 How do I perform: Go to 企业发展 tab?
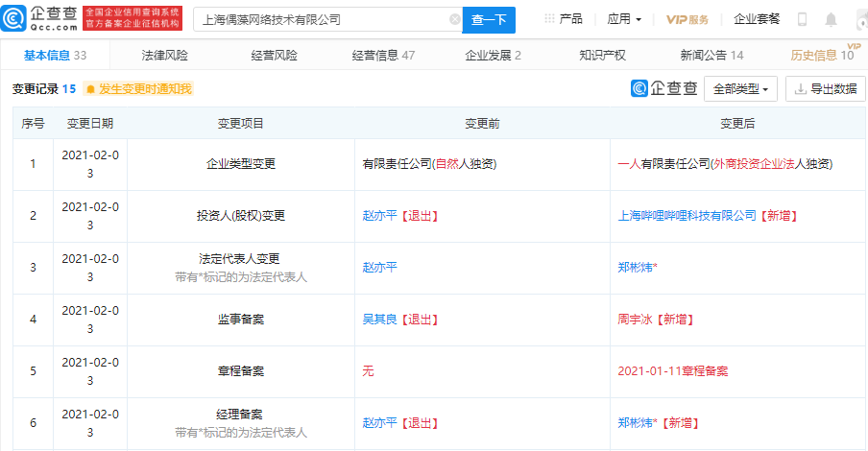(493, 56)
